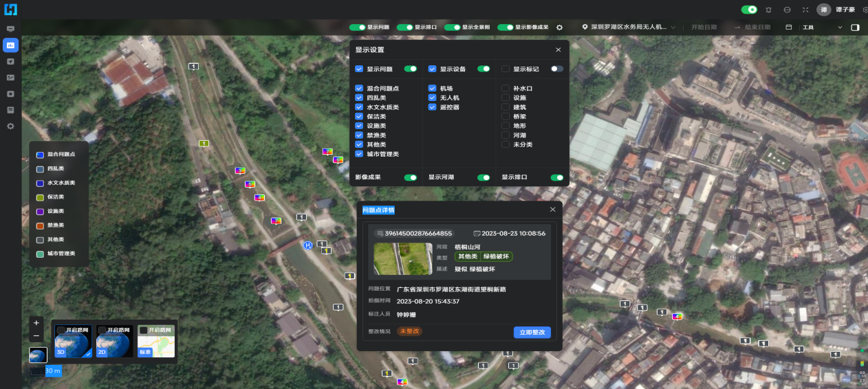Select the 标准 standard map style
This screenshot has width=868, height=389.
tap(155, 341)
